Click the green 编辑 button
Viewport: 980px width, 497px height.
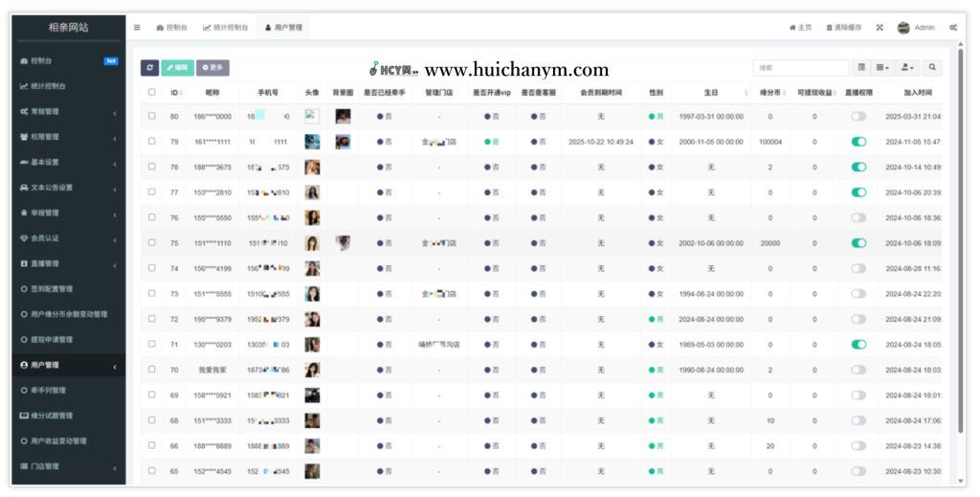[176, 68]
